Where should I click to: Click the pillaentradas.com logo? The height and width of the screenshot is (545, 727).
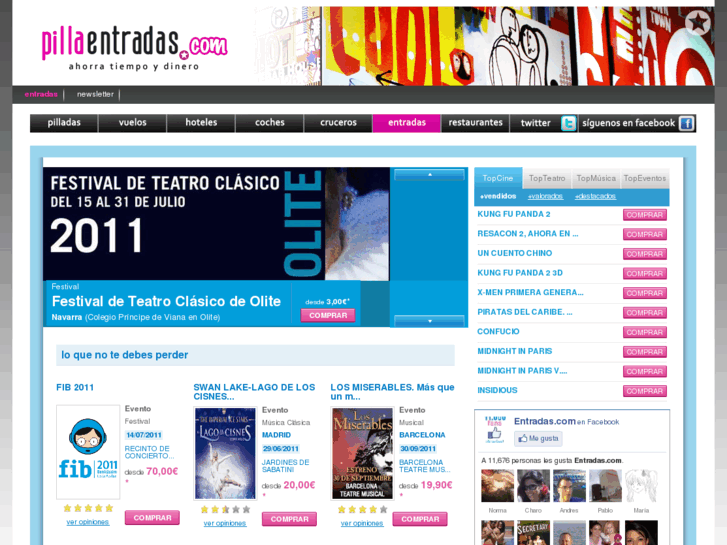134,49
